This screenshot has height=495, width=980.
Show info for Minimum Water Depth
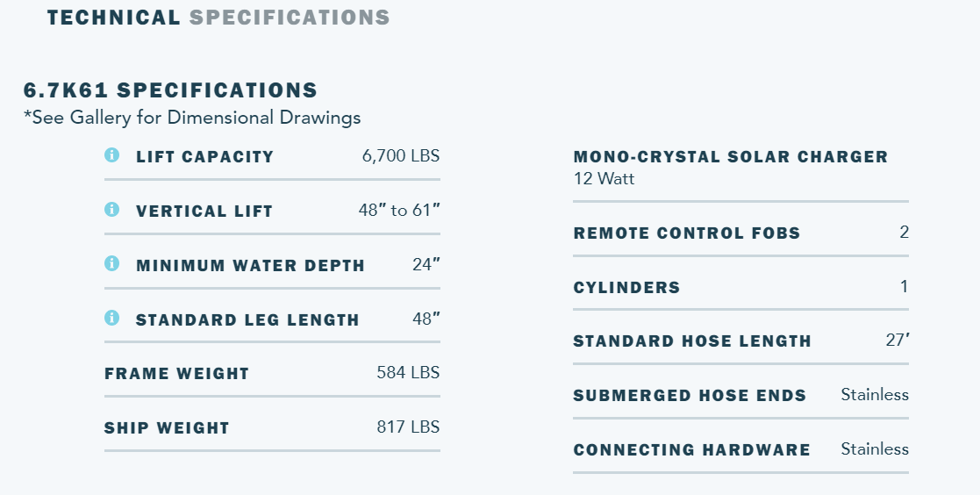(111, 264)
